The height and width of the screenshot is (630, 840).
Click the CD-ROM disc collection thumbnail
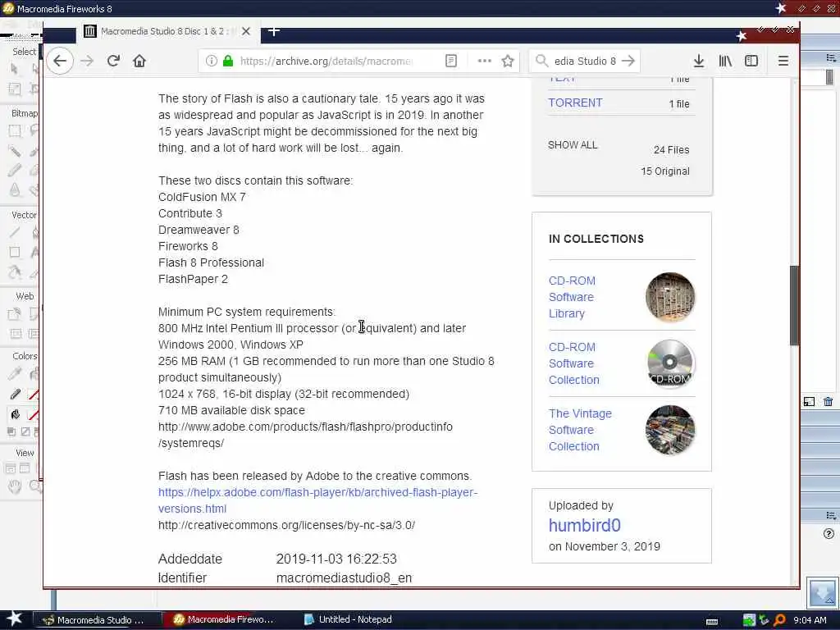[x=669, y=363]
